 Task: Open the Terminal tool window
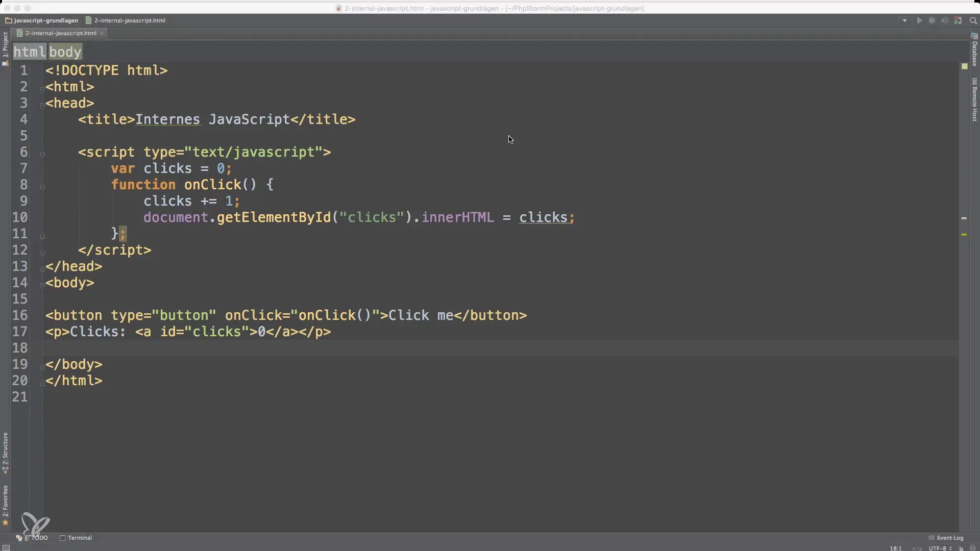[76, 538]
